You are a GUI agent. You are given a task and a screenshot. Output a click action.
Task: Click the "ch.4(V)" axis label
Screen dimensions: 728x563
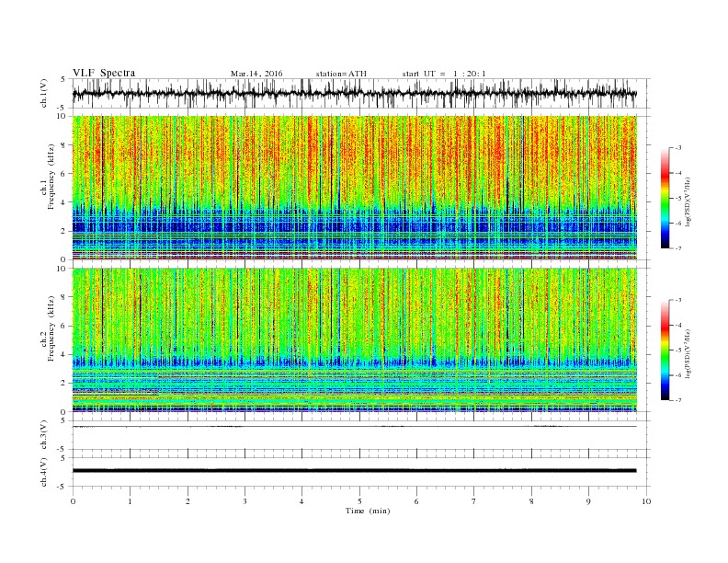(x=44, y=472)
